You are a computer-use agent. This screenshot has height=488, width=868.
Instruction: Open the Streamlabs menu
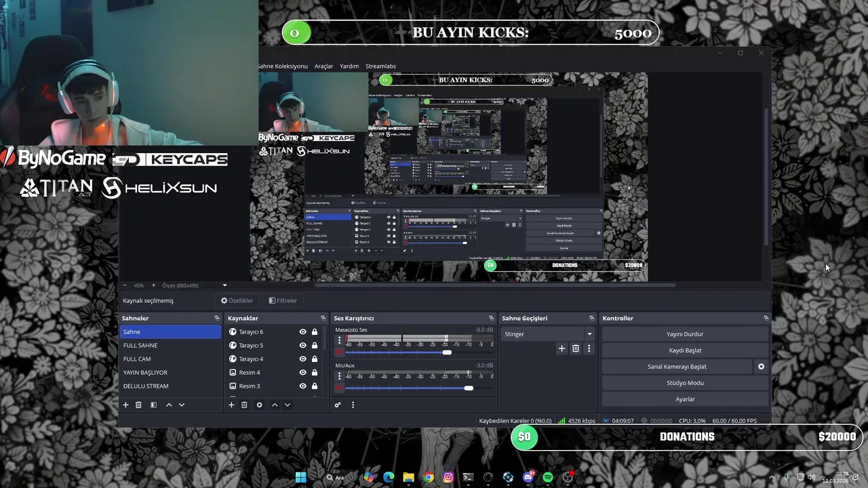point(380,66)
